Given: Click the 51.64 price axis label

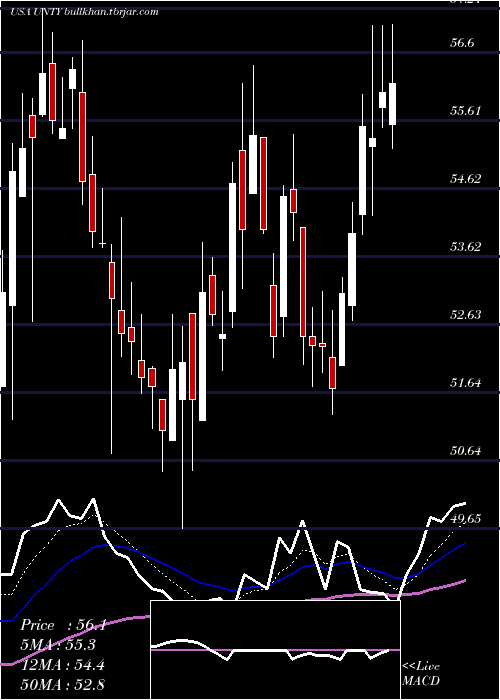Looking at the screenshot, I should coord(466,383).
